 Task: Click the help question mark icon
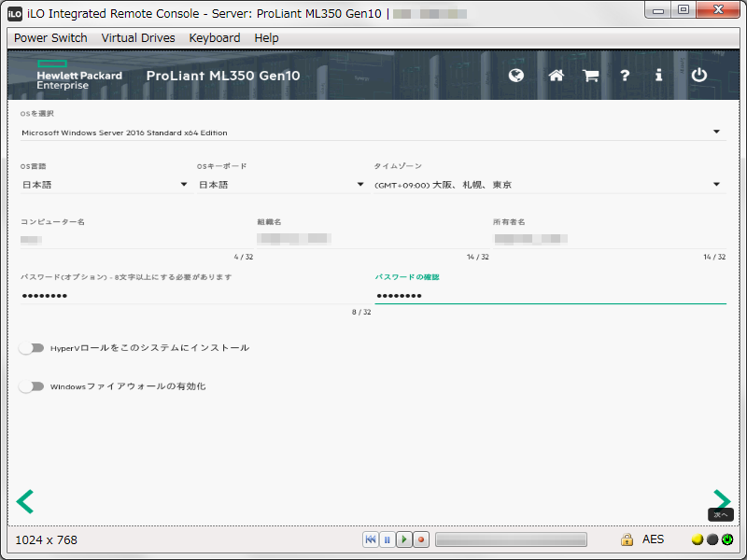coord(624,76)
